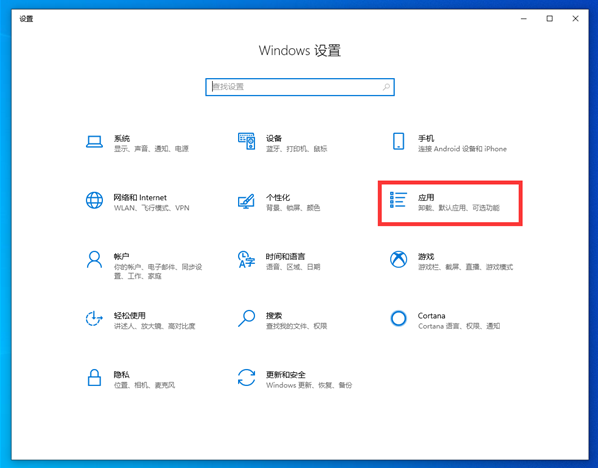Open the 游戏 Xbox icon
The height and width of the screenshot is (468, 598).
(399, 259)
